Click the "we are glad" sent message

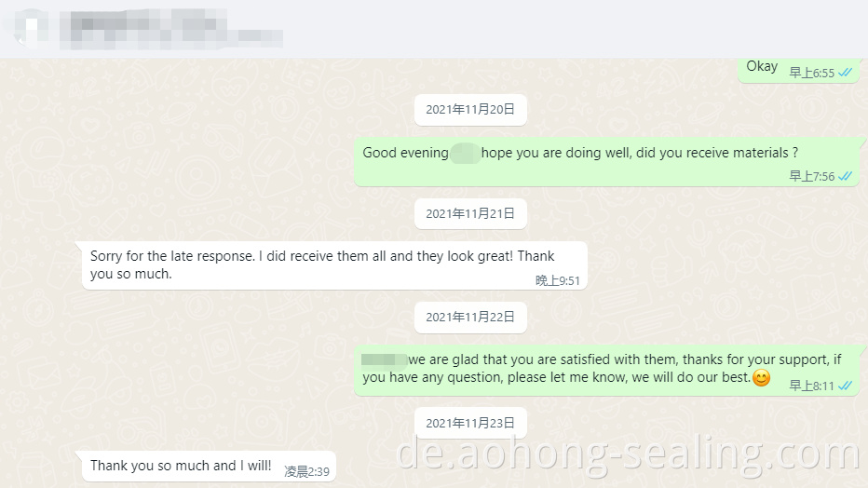606,370
